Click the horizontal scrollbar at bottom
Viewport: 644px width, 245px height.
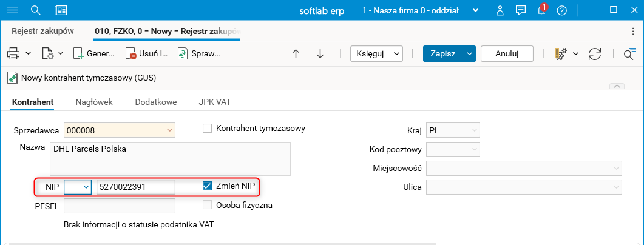[x=222, y=243]
